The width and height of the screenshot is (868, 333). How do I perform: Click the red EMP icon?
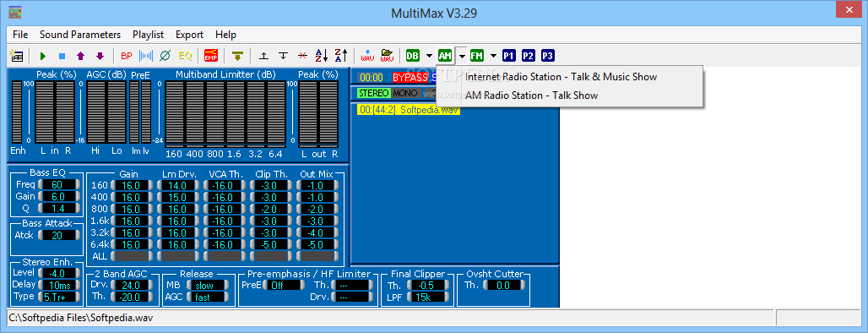click(211, 56)
